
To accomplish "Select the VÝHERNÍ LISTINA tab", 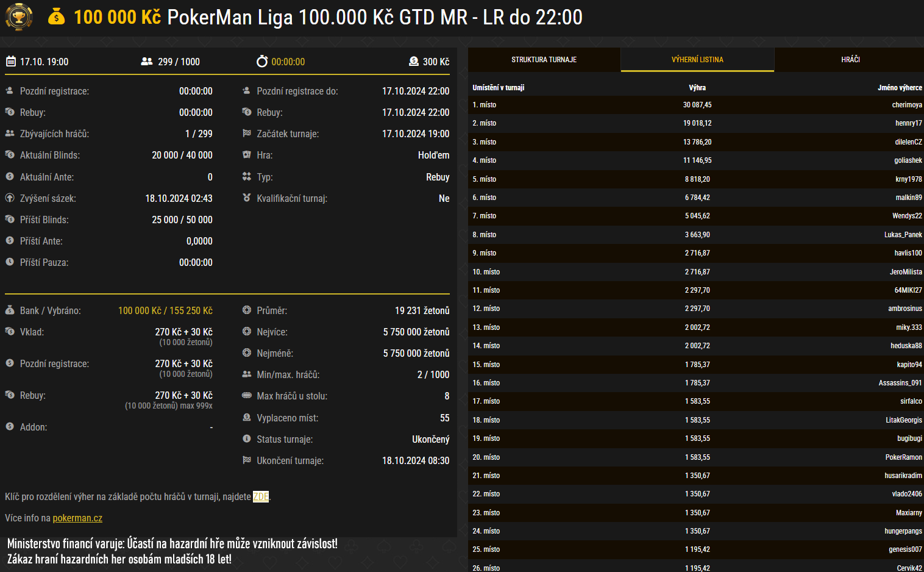I will [697, 59].
